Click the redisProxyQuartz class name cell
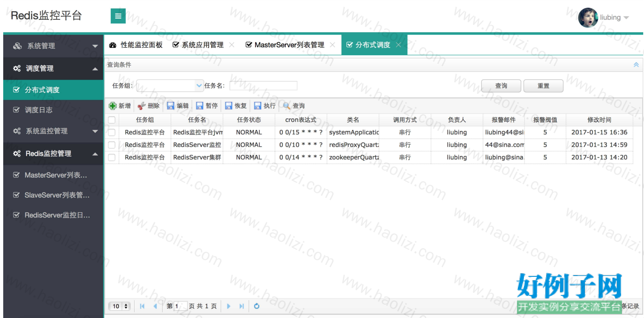644x318 pixels. pos(353,145)
